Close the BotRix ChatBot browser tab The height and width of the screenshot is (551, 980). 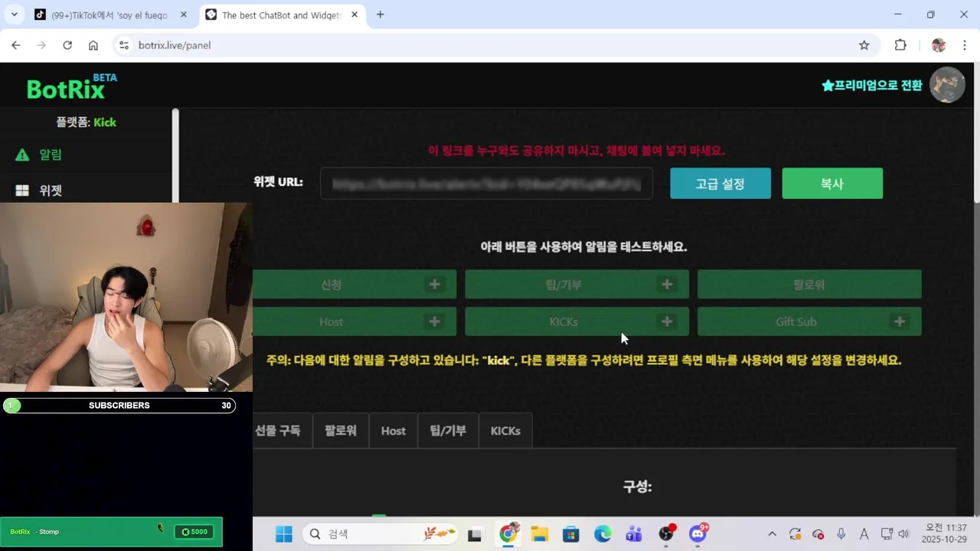pyautogui.click(x=354, y=15)
